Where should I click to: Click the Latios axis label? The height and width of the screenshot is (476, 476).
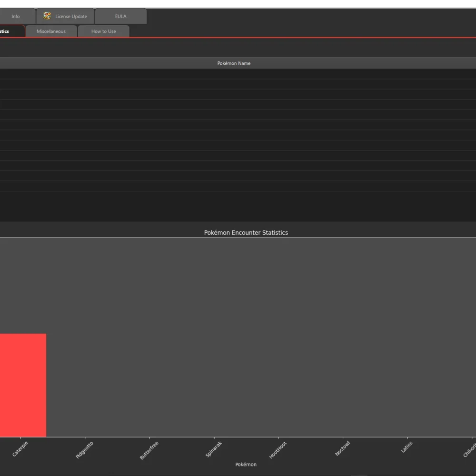pos(407,447)
